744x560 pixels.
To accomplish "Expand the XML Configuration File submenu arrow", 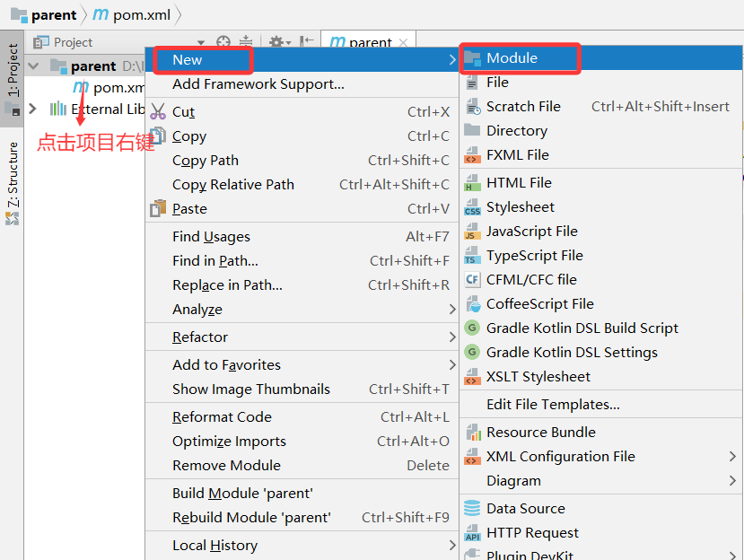I will tap(732, 457).
